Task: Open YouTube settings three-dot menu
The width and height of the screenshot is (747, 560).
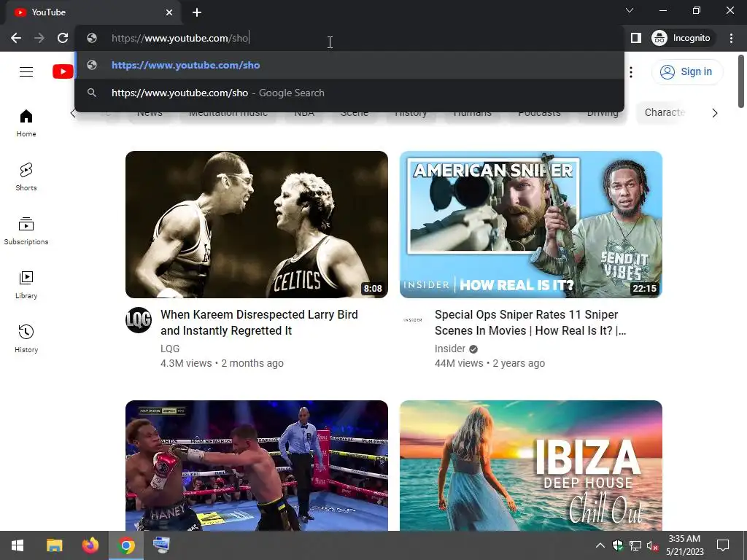Action: click(x=631, y=72)
